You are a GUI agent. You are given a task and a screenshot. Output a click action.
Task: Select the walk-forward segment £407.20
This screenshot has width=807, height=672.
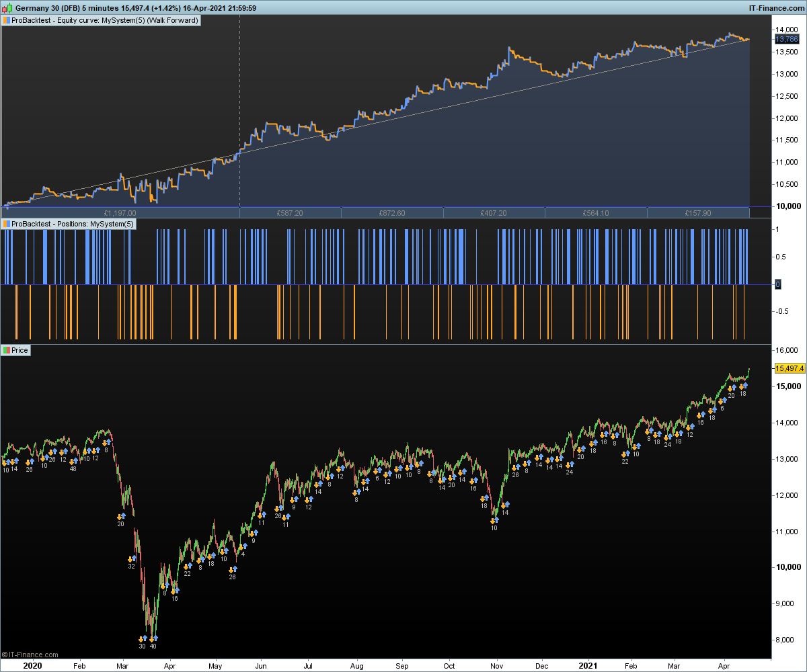coord(494,212)
